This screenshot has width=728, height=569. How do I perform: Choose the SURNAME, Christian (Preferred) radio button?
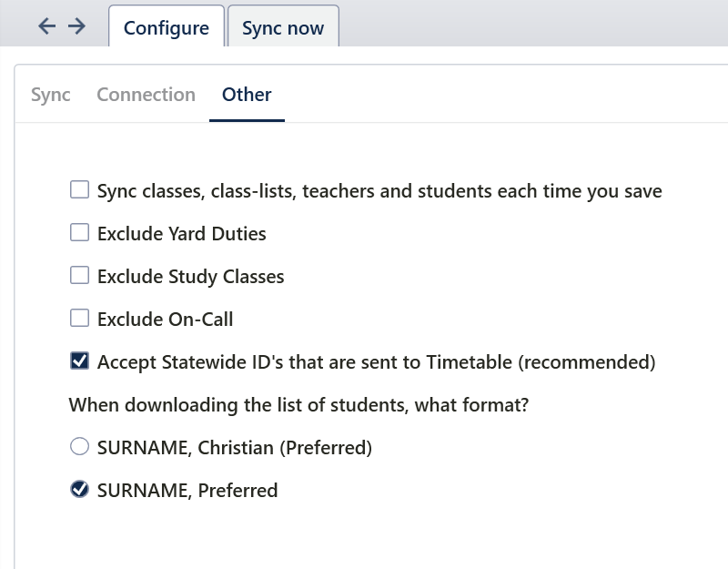pyautogui.click(x=80, y=447)
